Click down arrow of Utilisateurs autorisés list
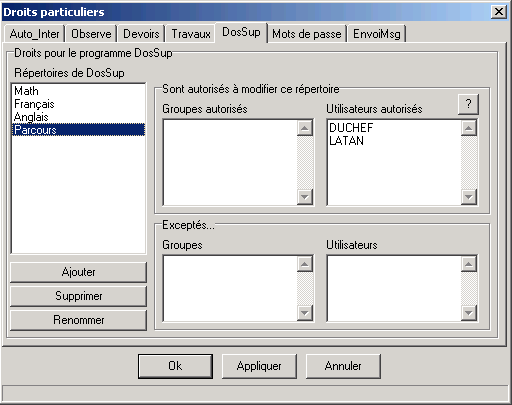The height and width of the screenshot is (405, 512). click(x=469, y=197)
